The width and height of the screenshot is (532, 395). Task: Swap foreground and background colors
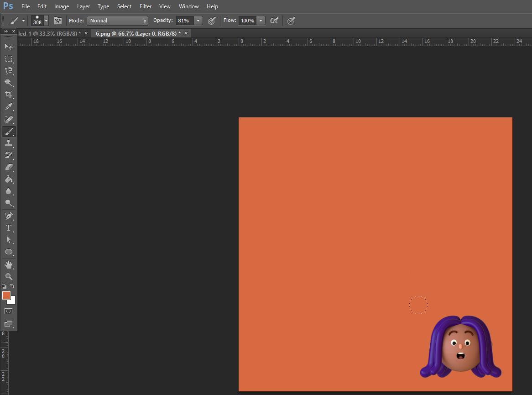12,286
